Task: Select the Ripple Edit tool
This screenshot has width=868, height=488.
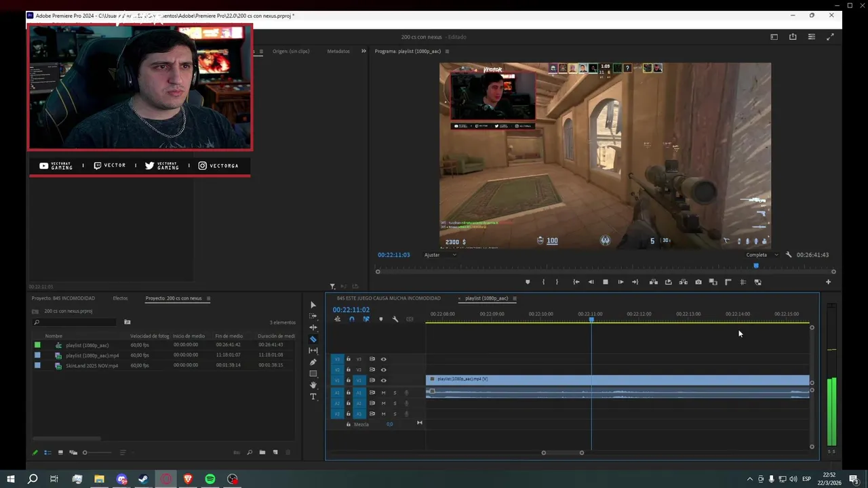Action: pyautogui.click(x=313, y=327)
